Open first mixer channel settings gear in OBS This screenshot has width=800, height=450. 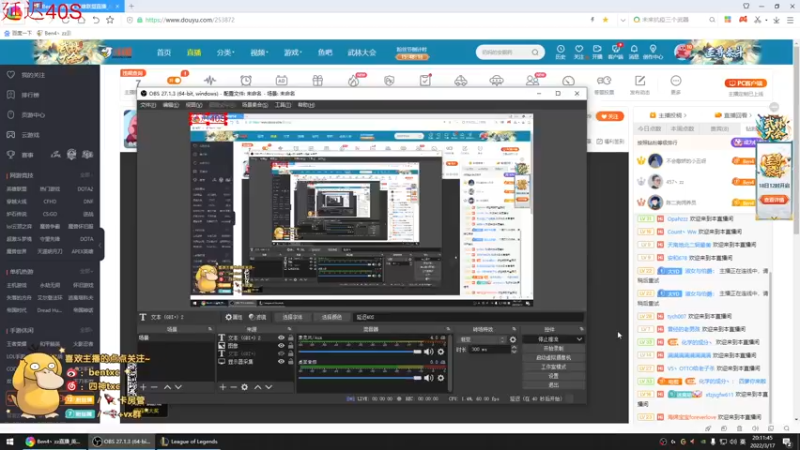[441, 352]
